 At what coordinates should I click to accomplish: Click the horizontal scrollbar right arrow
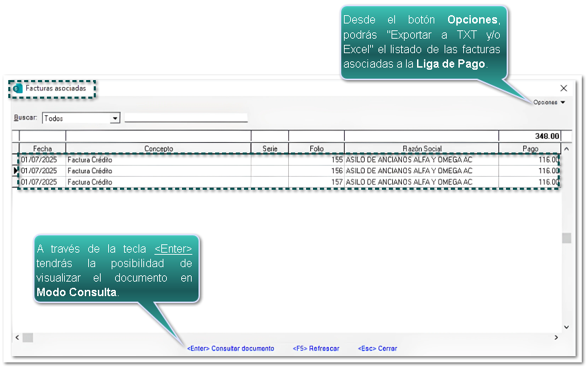pos(556,338)
